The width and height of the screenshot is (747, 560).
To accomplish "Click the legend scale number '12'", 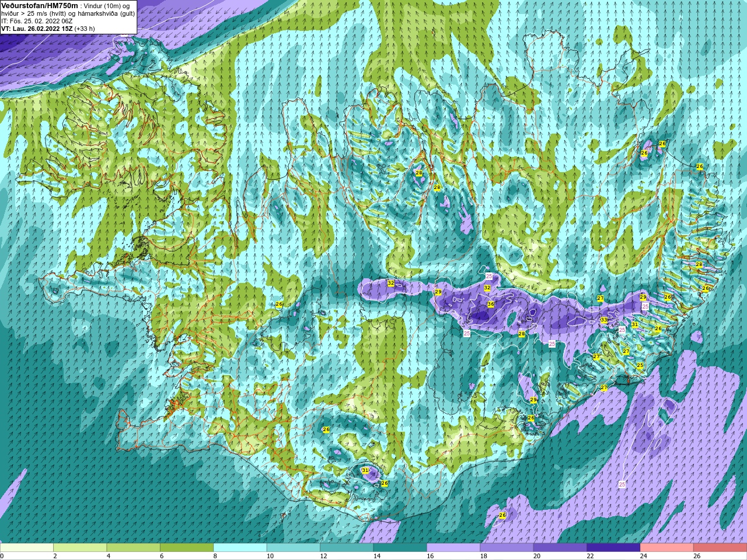I will tap(323, 556).
